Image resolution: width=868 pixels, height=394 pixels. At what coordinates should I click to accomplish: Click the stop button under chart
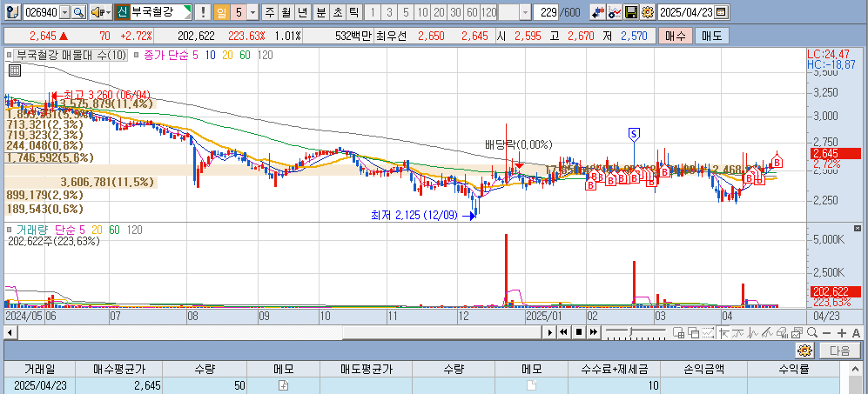(x=579, y=332)
